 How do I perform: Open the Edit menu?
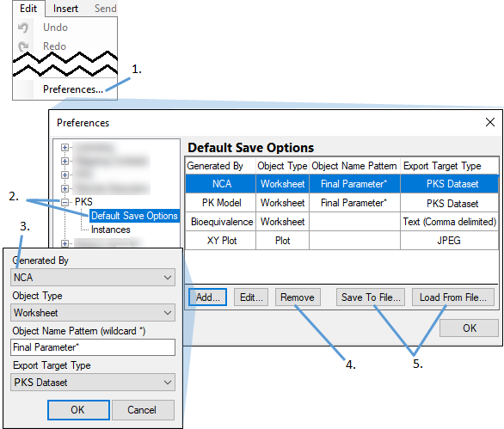28,9
